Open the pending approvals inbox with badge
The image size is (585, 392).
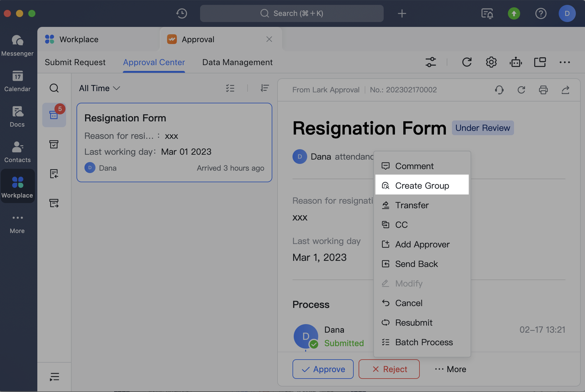click(54, 115)
